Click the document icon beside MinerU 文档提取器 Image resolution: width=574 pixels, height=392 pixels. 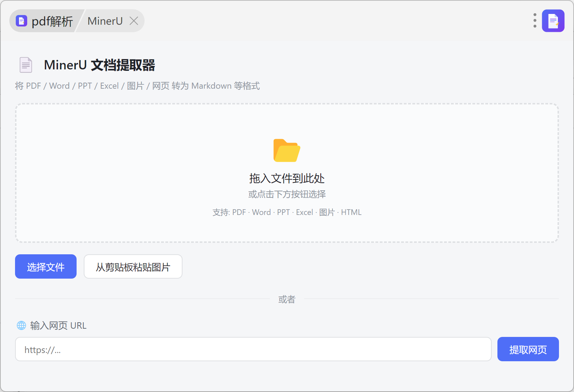26,65
